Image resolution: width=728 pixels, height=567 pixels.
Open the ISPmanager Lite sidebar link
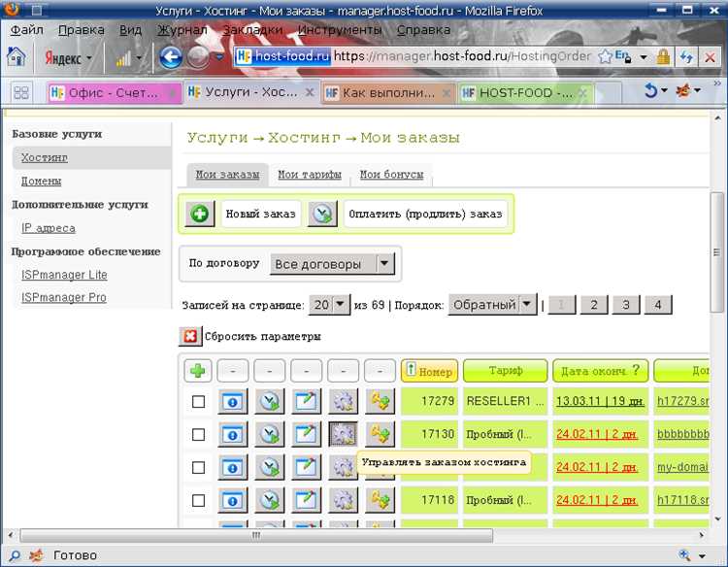point(64,275)
